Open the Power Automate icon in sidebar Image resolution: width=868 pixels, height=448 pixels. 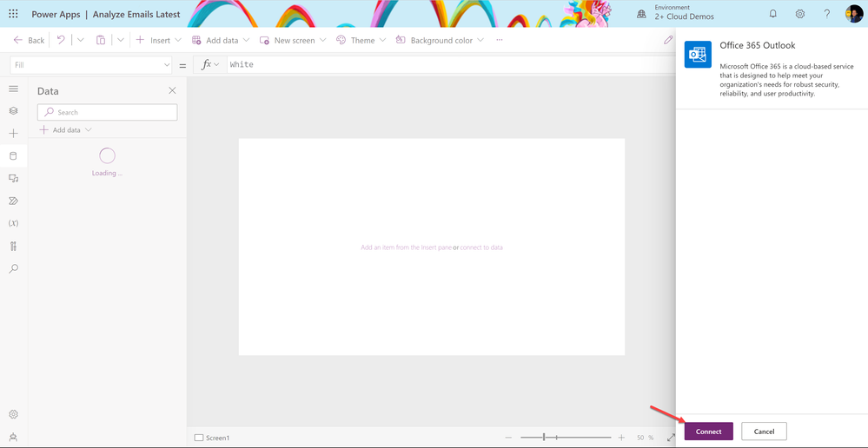click(x=14, y=201)
